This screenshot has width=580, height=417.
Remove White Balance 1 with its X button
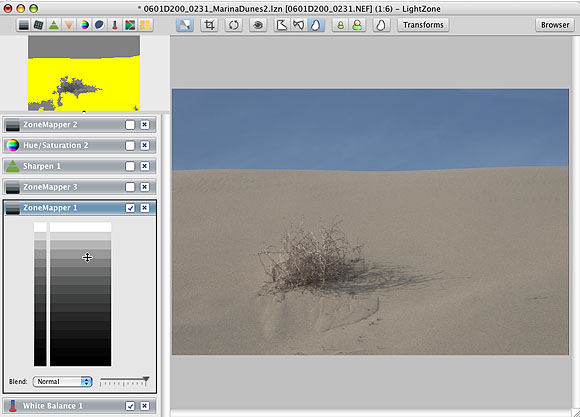click(145, 406)
